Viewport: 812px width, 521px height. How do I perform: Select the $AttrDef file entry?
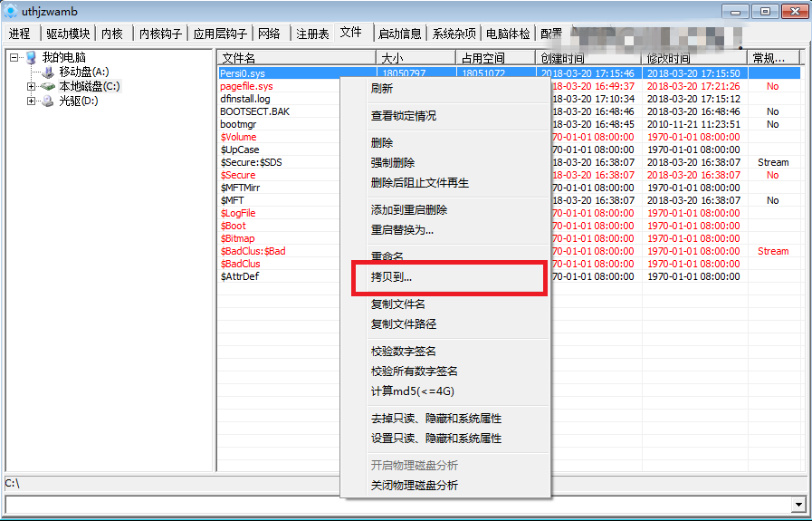(x=240, y=276)
